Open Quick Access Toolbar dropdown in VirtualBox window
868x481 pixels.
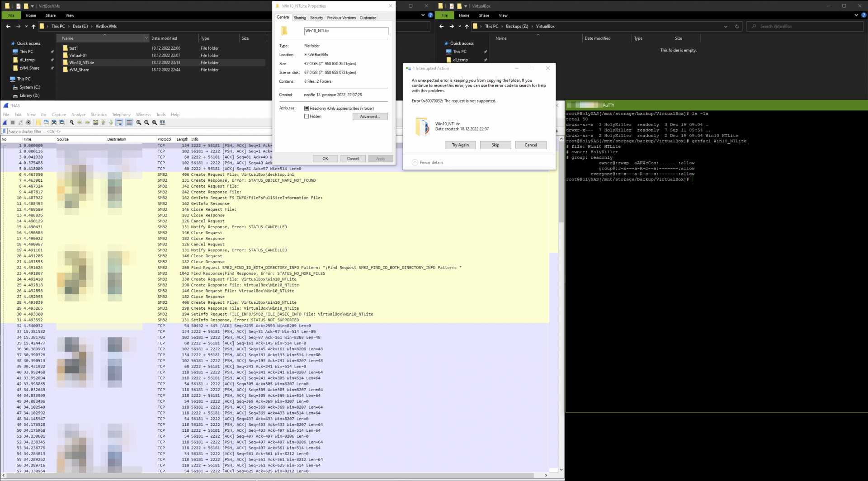point(466,6)
